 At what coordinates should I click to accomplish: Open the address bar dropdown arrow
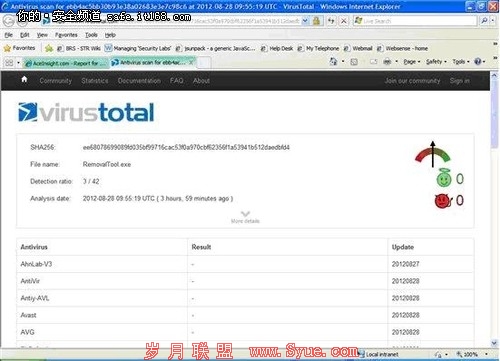[305, 21]
